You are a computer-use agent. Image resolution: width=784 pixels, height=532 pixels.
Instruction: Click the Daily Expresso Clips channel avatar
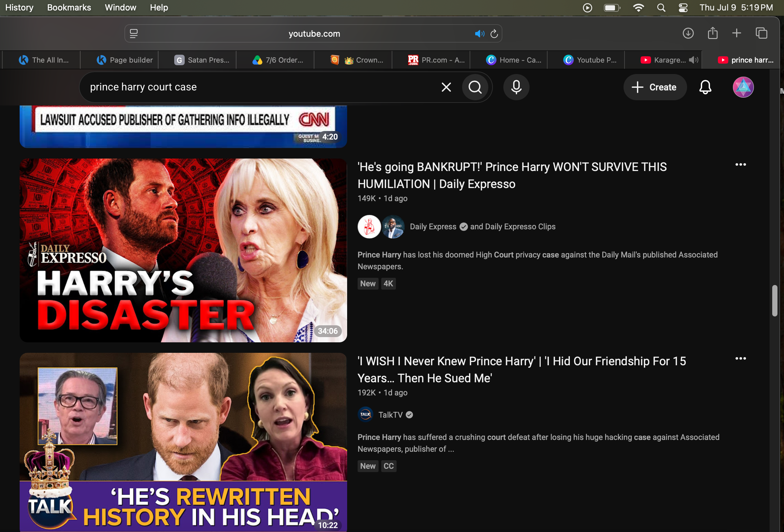393,227
